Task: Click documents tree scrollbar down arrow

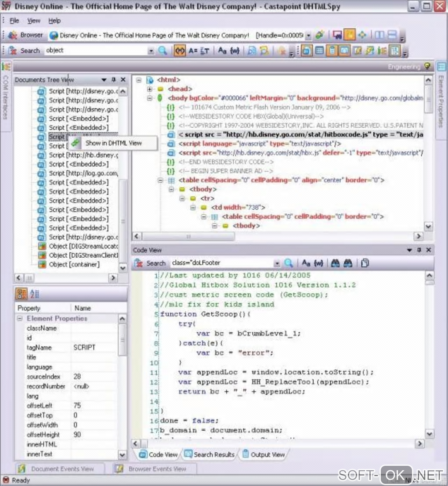Action: click(x=123, y=268)
